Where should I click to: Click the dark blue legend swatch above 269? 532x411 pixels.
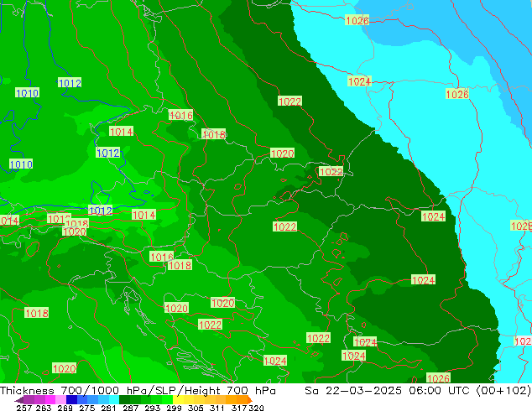tap(71, 399)
